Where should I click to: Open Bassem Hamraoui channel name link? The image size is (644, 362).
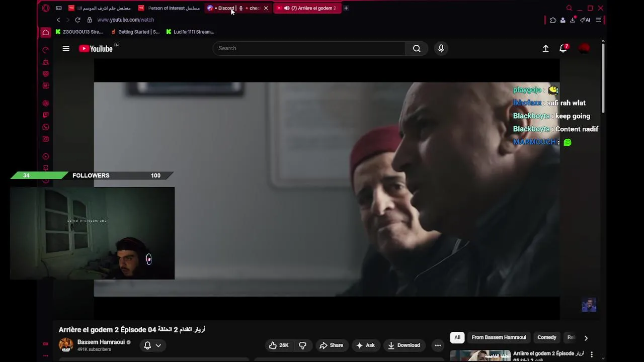coord(101,342)
